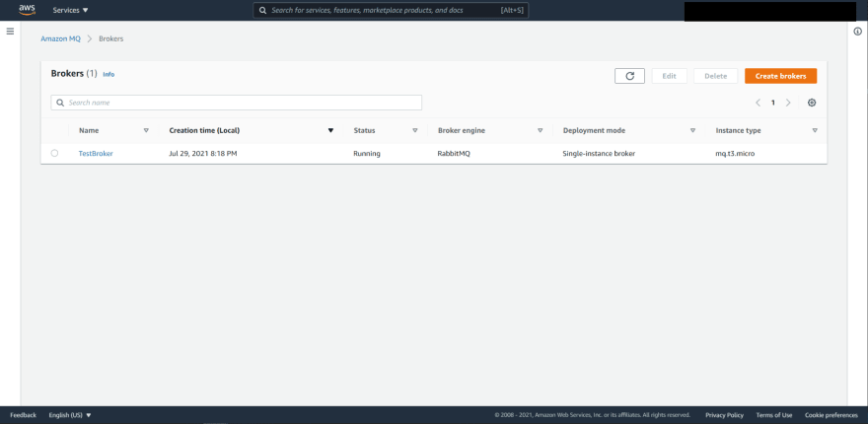Open the info panel icon at right

pyautogui.click(x=857, y=32)
